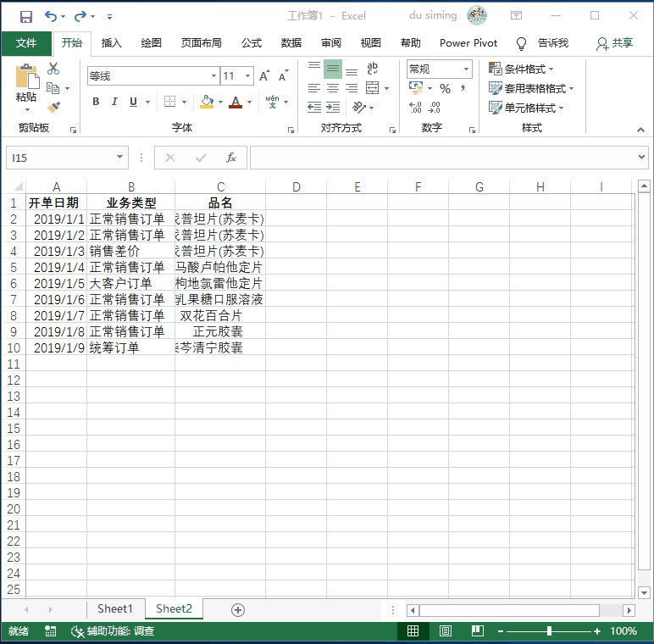This screenshot has height=644, width=654.
Task: Click the insert function fx icon
Action: point(230,158)
